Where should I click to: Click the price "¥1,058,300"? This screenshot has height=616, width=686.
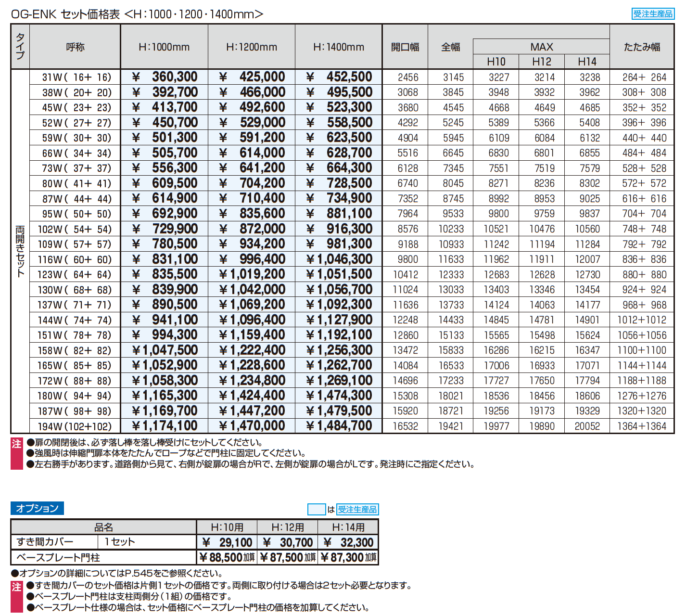(x=165, y=381)
